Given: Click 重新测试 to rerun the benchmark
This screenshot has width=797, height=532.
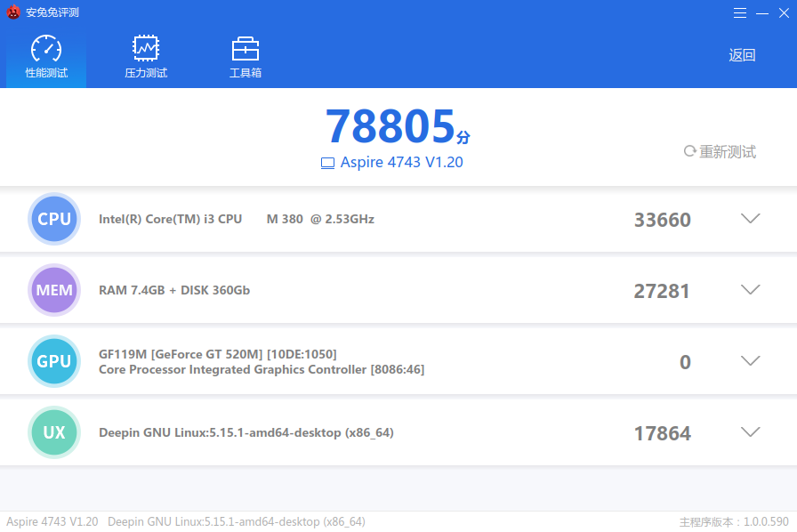Looking at the screenshot, I should point(720,151).
